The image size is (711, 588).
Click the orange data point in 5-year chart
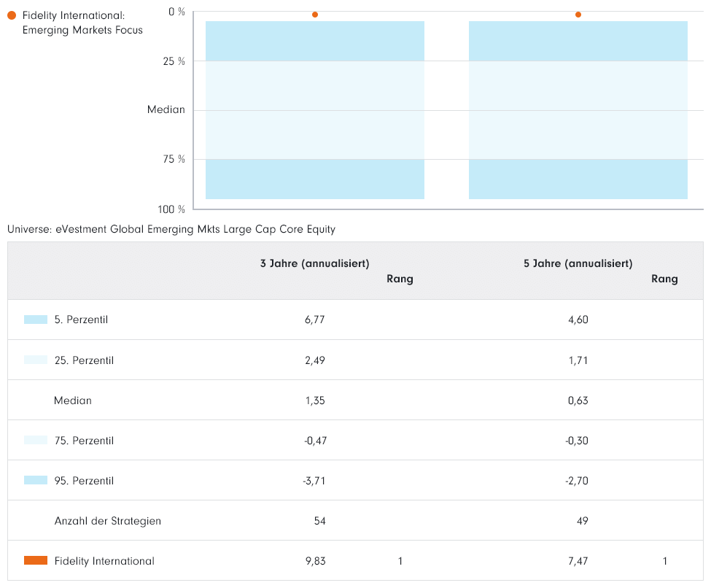point(578,15)
